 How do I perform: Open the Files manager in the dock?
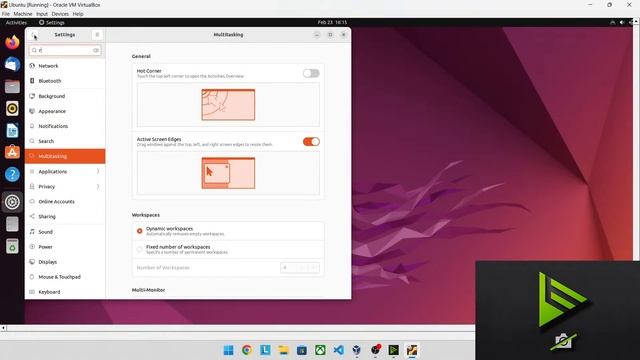[x=12, y=87]
